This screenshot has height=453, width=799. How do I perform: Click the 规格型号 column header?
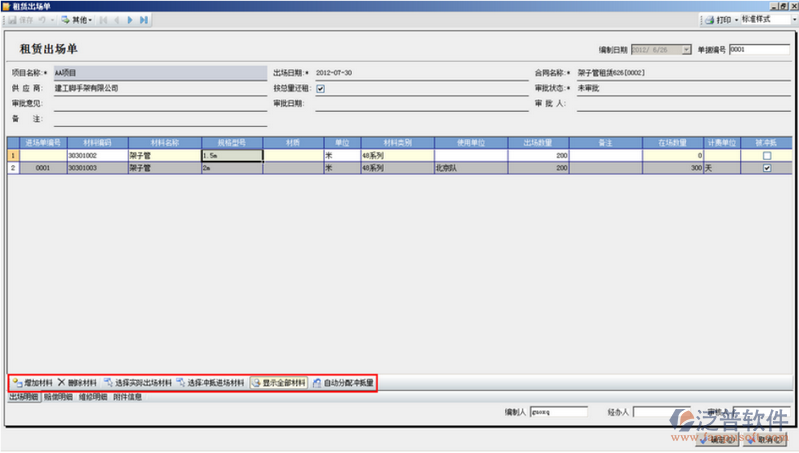(232, 143)
